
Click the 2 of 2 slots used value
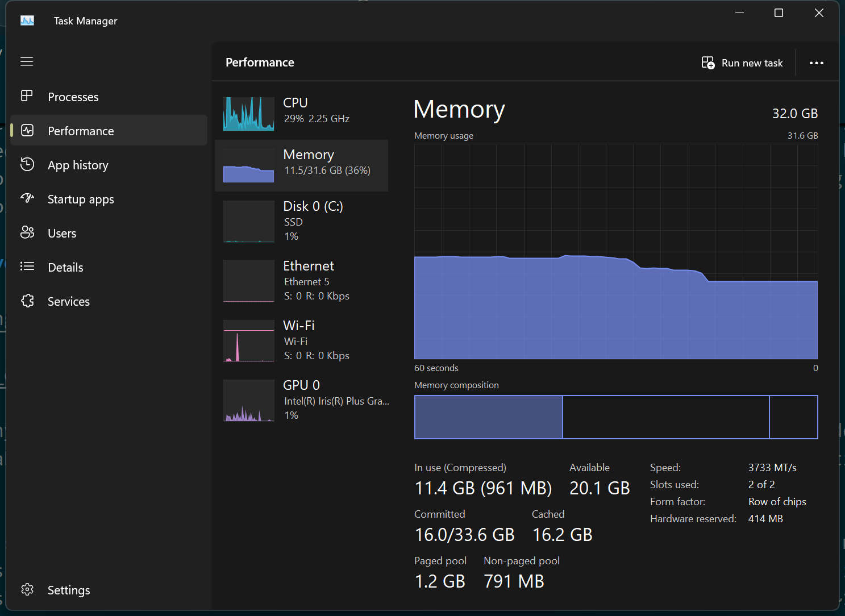(x=761, y=485)
